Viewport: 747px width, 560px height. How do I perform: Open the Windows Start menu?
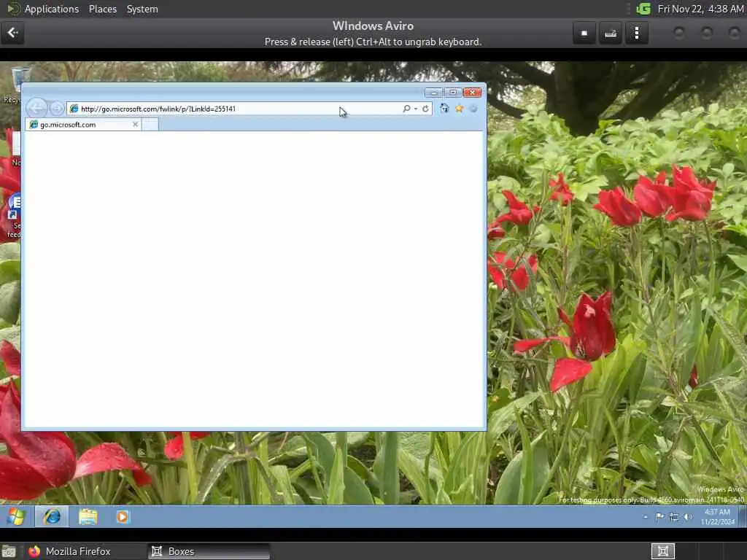tap(16, 517)
